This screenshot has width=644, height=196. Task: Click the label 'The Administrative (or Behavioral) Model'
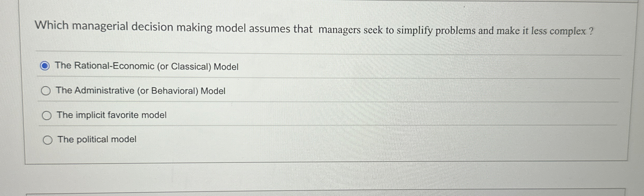pos(141,91)
